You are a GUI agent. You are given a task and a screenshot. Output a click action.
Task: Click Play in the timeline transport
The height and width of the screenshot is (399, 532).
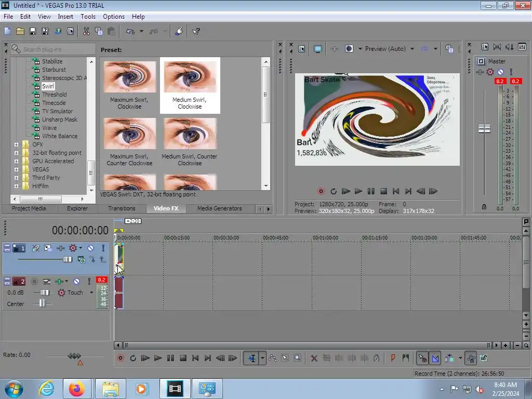[x=158, y=358]
